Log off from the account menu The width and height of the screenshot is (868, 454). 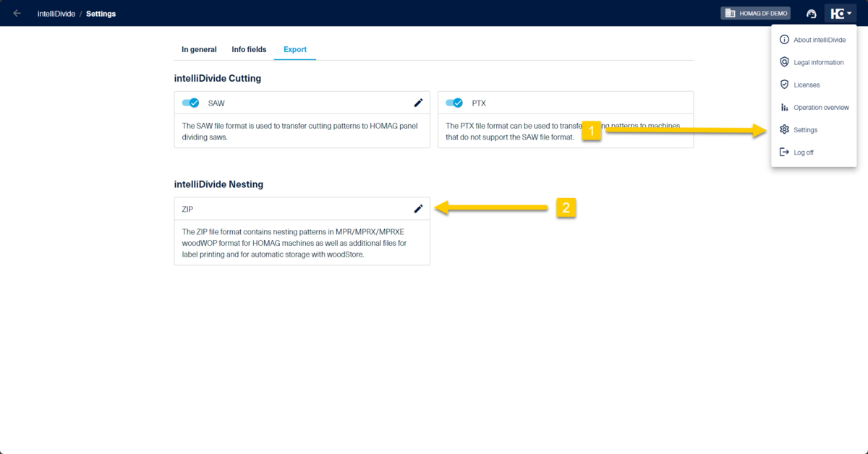(x=801, y=152)
